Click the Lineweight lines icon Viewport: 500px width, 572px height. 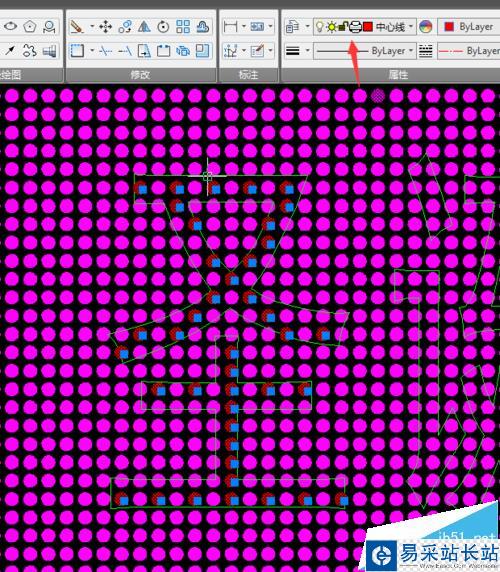point(292,51)
